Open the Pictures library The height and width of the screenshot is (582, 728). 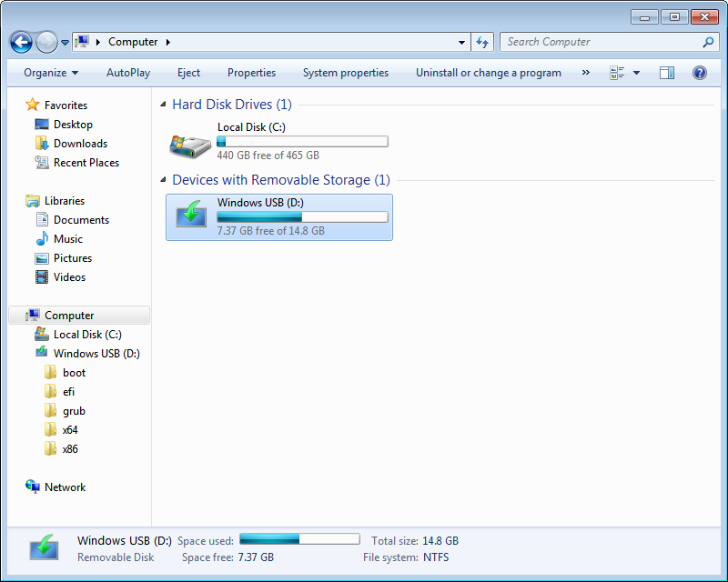[x=73, y=258]
